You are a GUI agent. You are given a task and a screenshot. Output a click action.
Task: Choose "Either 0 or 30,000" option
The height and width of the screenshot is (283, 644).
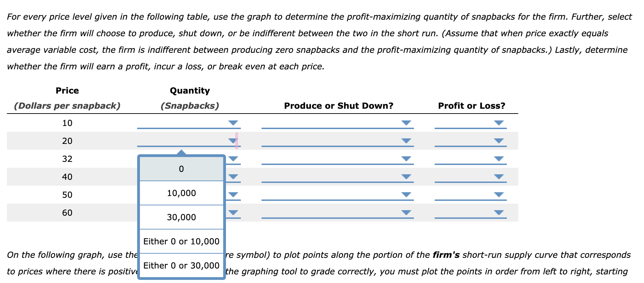click(181, 265)
